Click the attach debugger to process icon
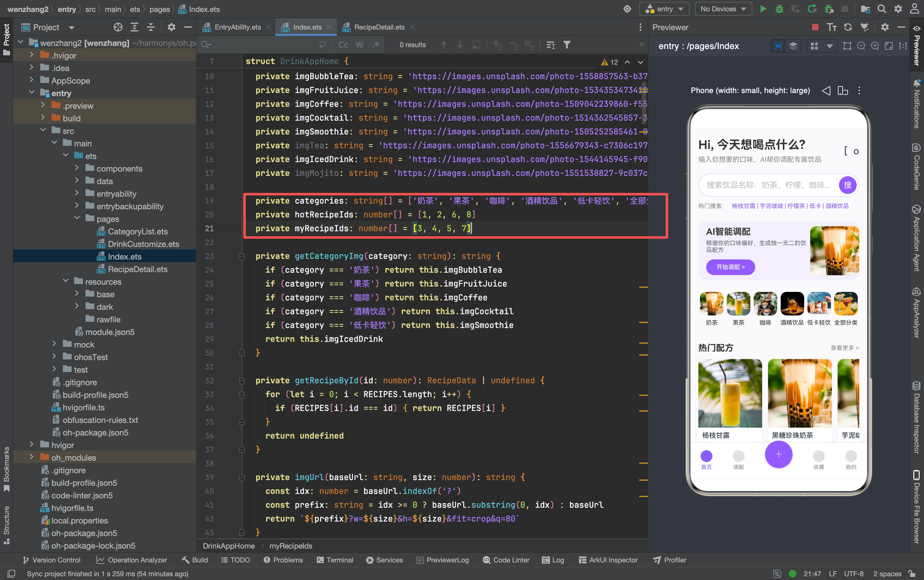 (x=829, y=9)
